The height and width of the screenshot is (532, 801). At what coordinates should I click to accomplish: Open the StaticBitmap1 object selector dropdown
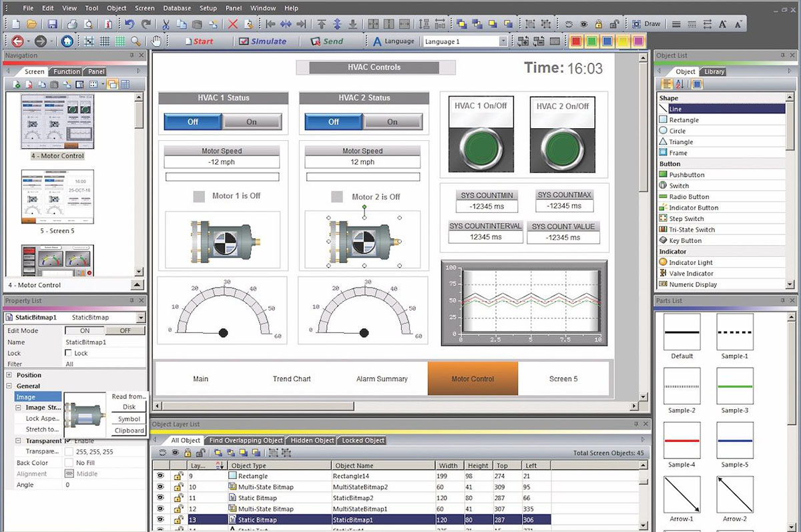(x=140, y=318)
